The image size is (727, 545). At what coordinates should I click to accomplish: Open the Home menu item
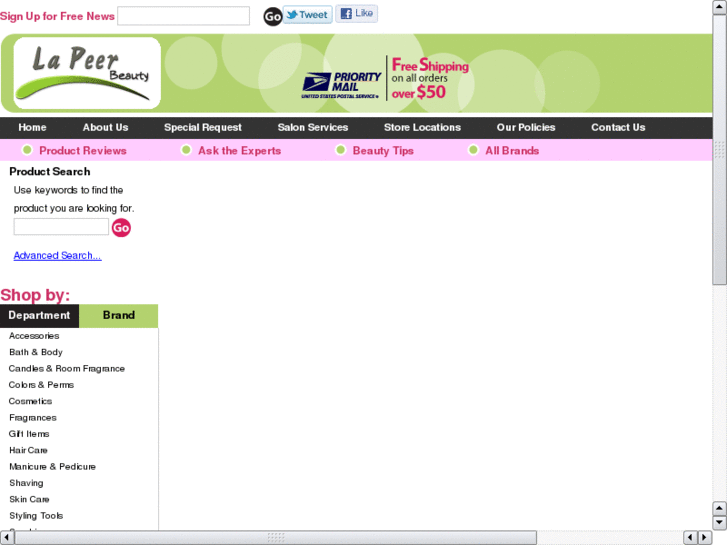pyautogui.click(x=32, y=128)
